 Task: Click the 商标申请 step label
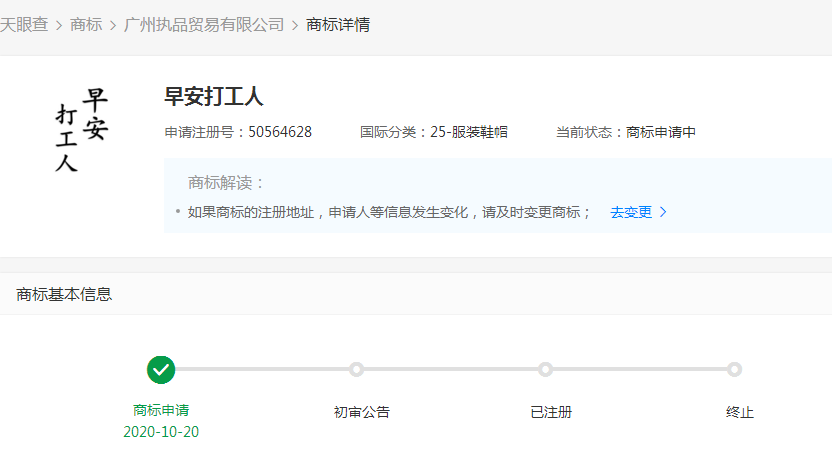(161, 410)
